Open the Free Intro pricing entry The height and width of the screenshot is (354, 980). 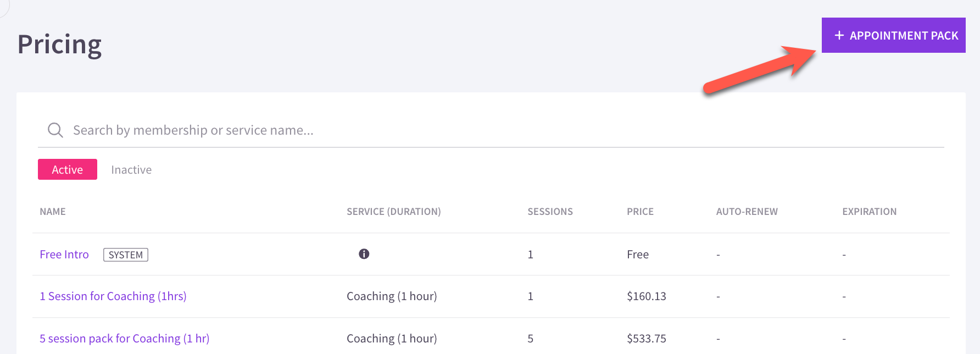pos(64,255)
